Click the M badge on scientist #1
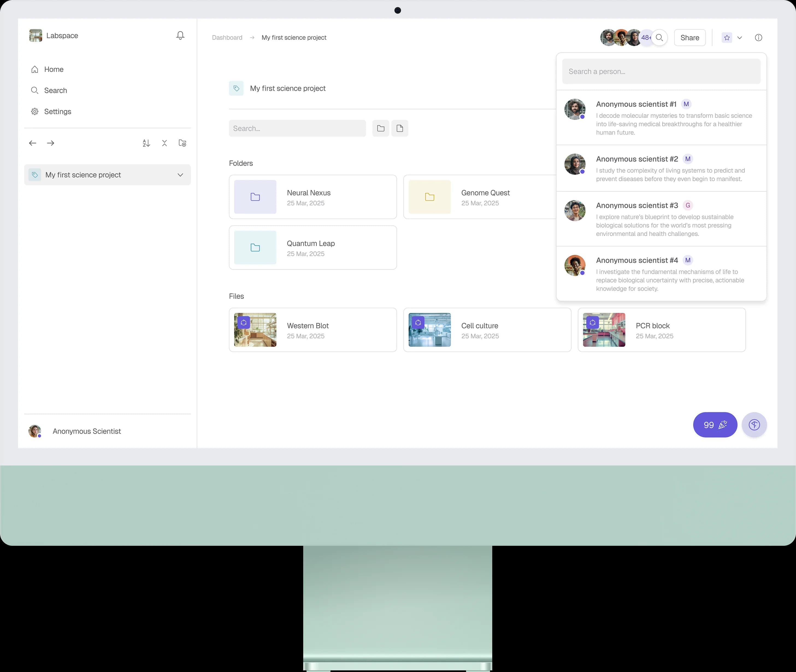 click(x=686, y=104)
